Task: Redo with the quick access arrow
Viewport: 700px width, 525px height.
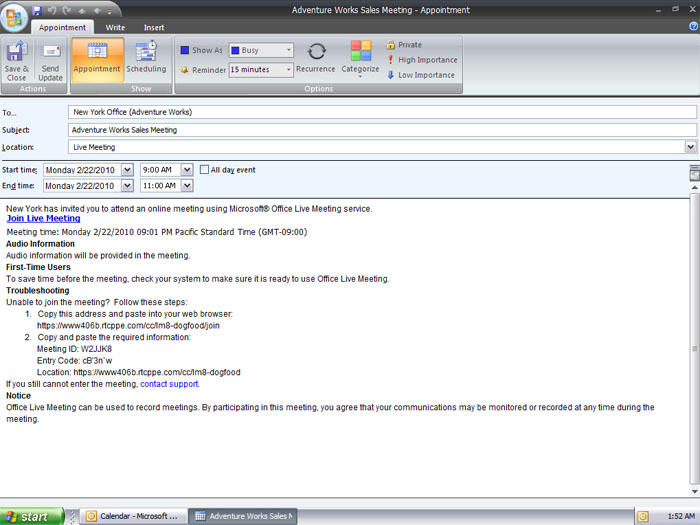Action: (x=67, y=10)
